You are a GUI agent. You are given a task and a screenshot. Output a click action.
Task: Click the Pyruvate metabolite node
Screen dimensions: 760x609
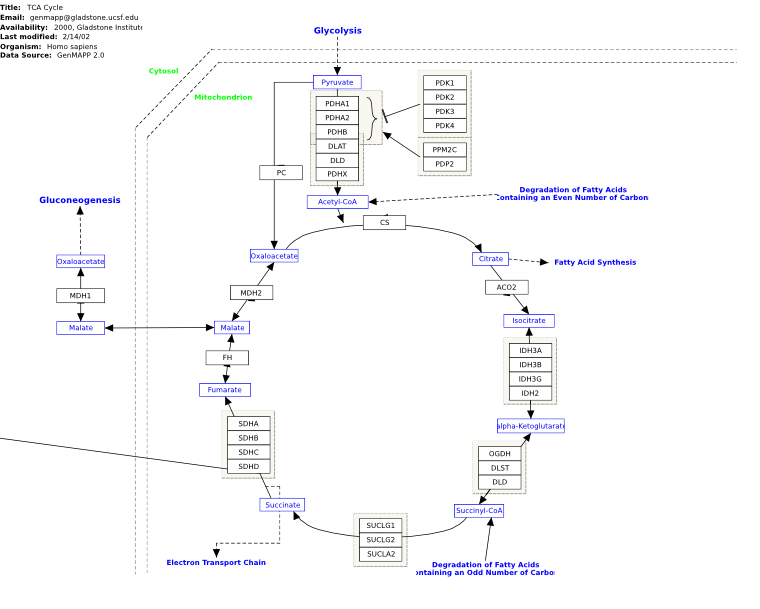click(337, 82)
